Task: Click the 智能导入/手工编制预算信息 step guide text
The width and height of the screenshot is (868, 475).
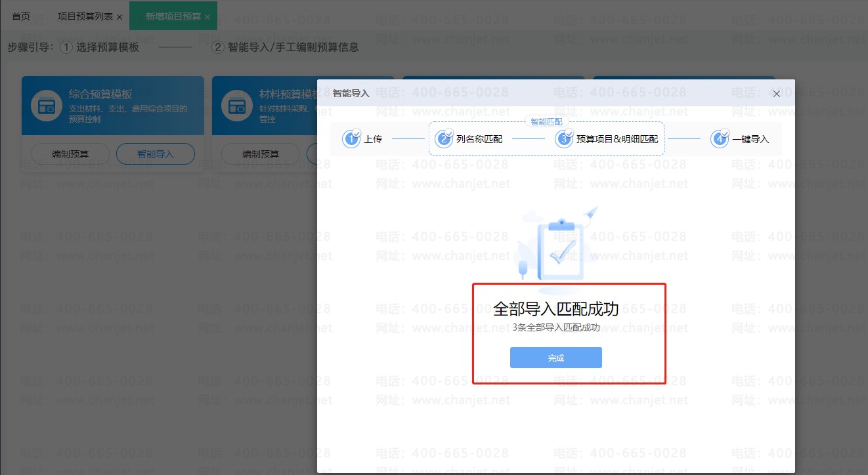Action: (293, 47)
